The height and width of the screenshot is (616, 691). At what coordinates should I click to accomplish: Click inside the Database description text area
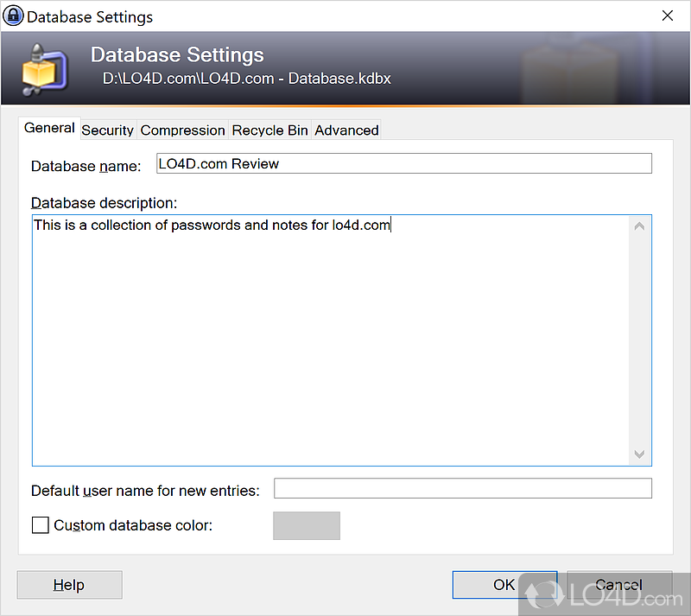332,340
